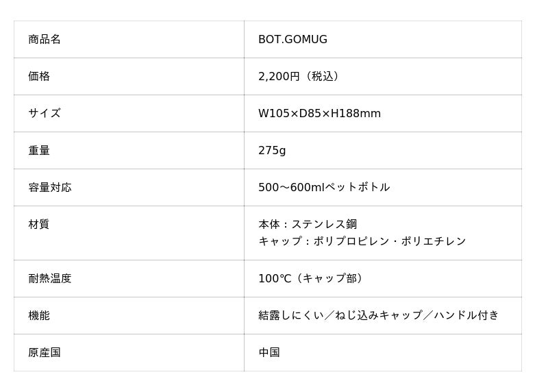Click the 耐熱温度 label cell

pos(50,279)
